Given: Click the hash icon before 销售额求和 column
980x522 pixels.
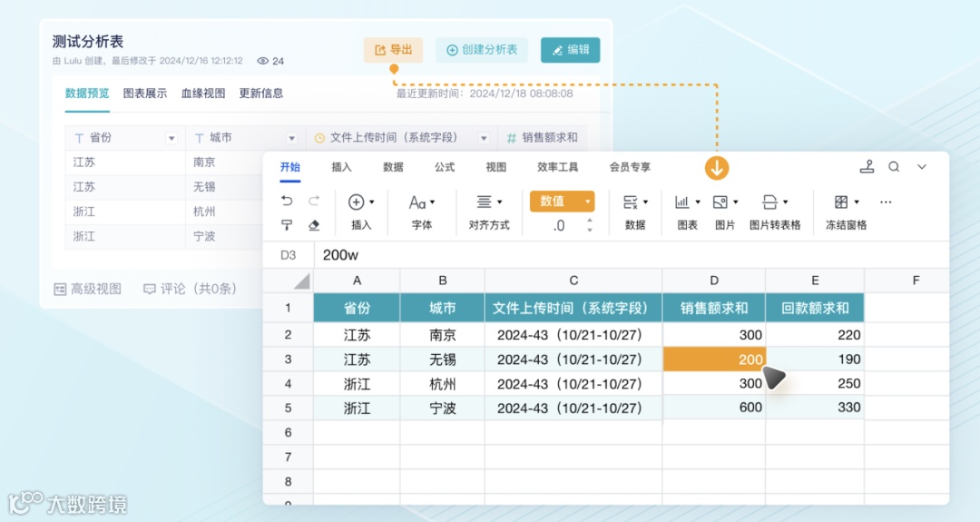Looking at the screenshot, I should [x=511, y=138].
